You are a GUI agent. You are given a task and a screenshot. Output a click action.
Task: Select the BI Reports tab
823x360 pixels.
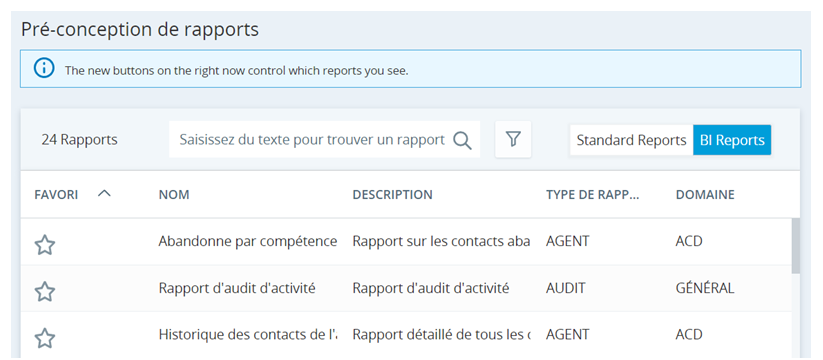(x=732, y=140)
